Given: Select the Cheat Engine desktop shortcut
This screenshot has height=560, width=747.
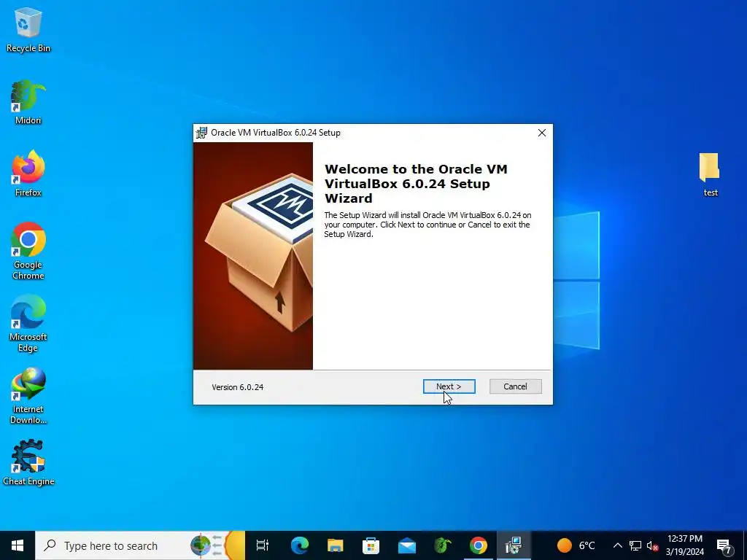Looking at the screenshot, I should tap(28, 463).
